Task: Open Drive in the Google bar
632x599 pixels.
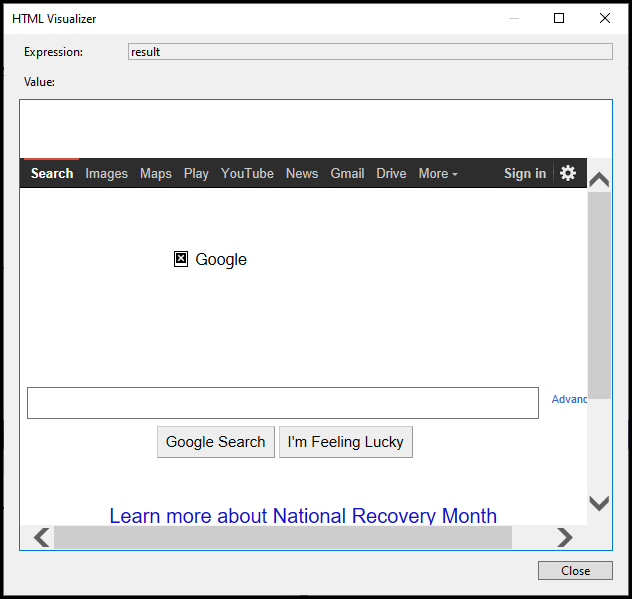Action: click(391, 173)
